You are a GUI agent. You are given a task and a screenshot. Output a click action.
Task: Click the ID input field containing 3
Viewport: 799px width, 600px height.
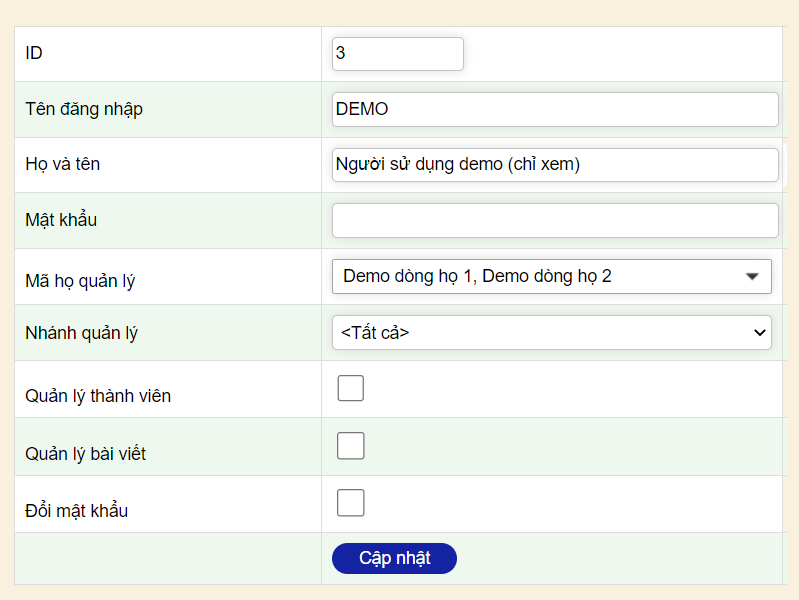click(397, 54)
